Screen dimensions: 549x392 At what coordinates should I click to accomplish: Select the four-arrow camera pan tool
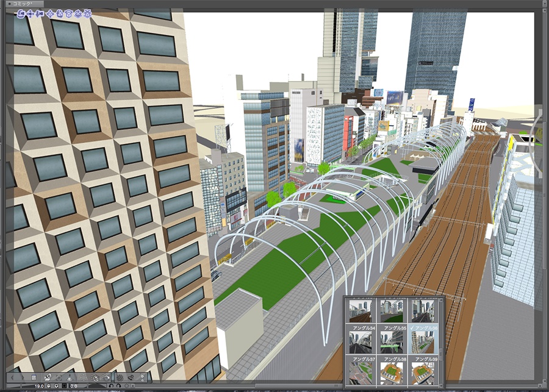[x=30, y=13]
